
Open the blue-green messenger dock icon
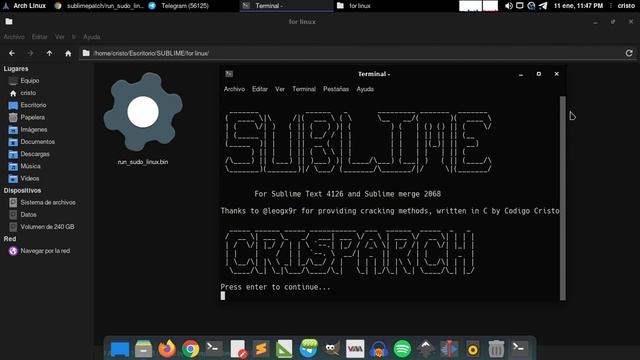point(308,348)
